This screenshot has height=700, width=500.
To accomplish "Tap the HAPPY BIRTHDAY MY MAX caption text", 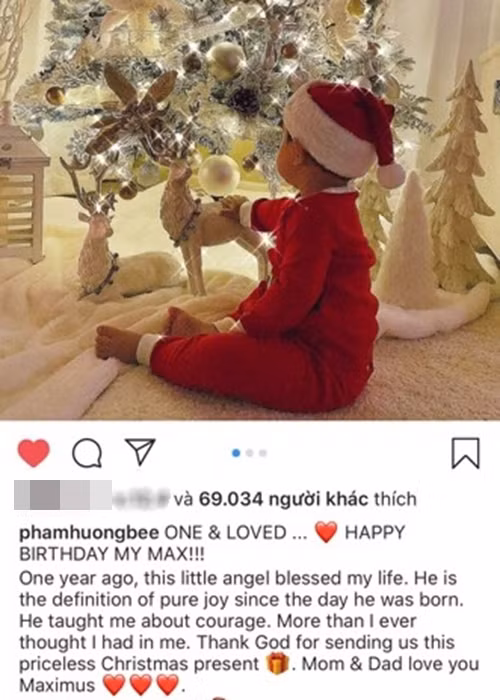I will [x=212, y=543].
